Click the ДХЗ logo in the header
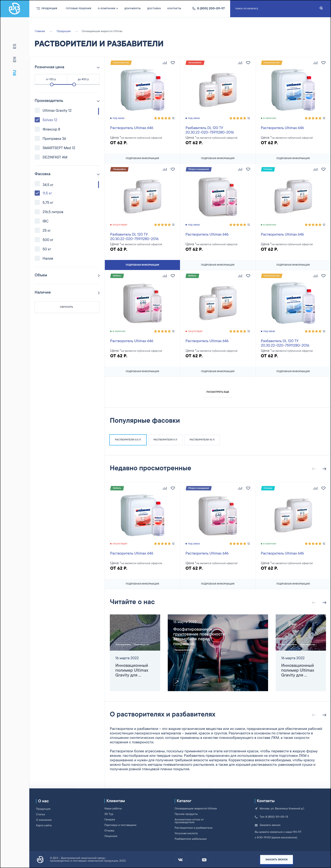This screenshot has height=868, width=331. click(14, 8)
